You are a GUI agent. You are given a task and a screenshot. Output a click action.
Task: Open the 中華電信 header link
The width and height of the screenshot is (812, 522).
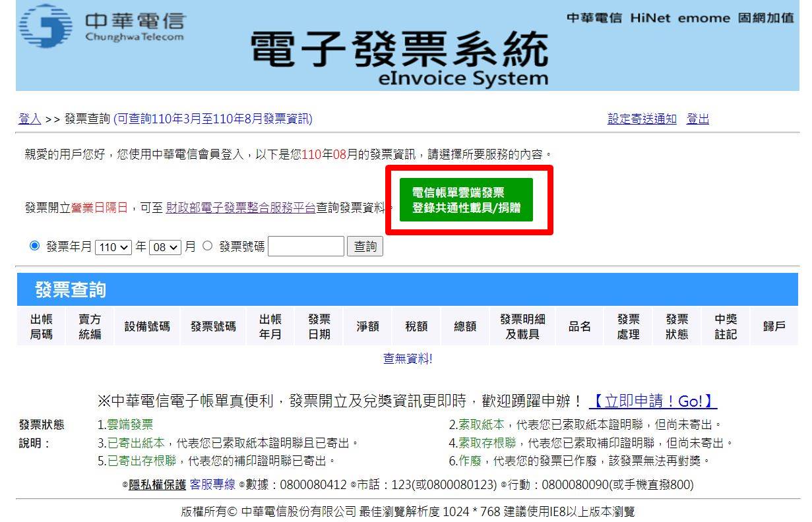(x=594, y=18)
